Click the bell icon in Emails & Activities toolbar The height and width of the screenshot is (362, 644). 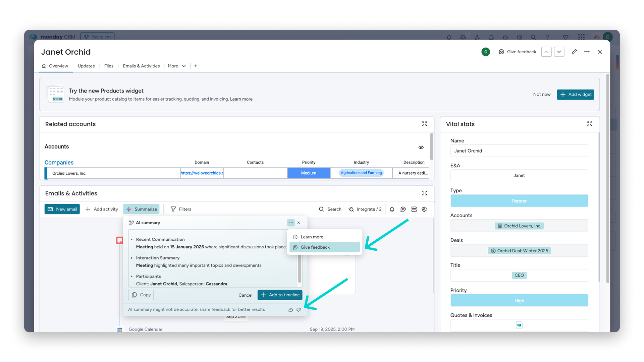(x=392, y=209)
